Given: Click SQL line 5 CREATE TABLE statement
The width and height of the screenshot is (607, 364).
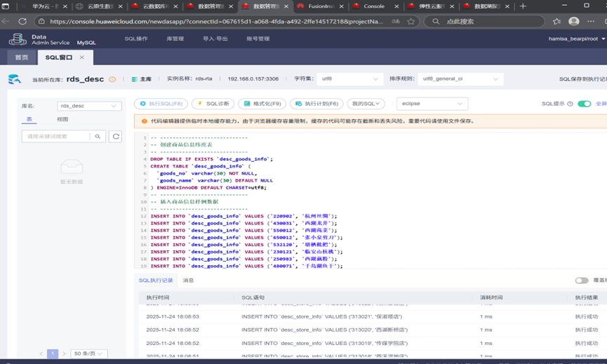Looking at the screenshot, I should (x=201, y=166).
